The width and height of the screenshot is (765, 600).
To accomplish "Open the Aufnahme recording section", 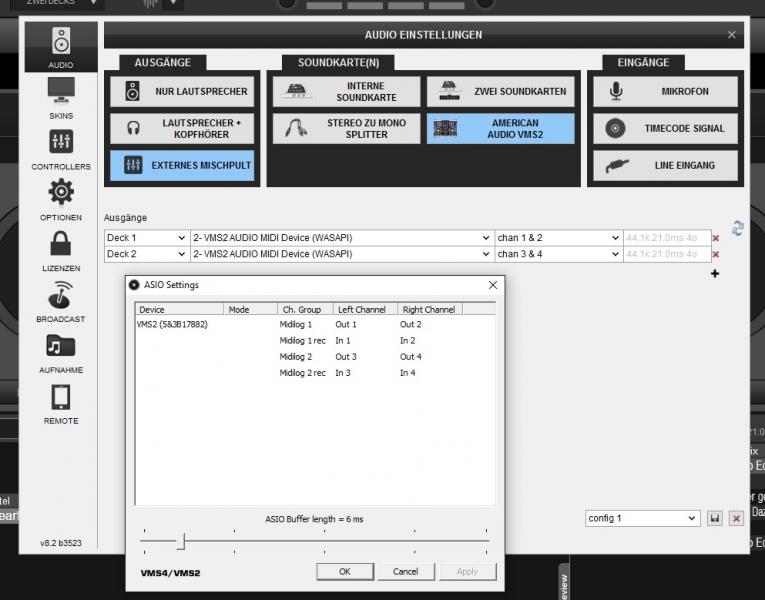I will (x=61, y=353).
